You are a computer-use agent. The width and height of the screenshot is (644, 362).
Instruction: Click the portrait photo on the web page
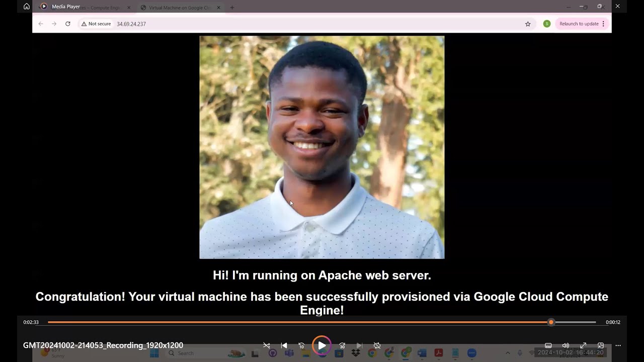(x=322, y=147)
